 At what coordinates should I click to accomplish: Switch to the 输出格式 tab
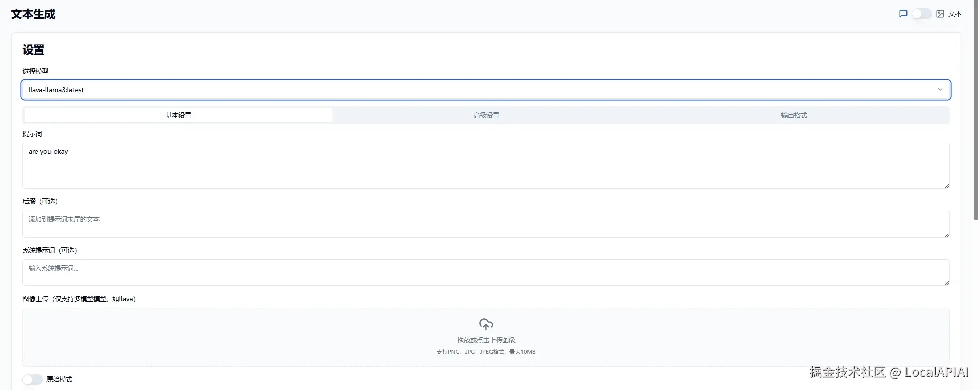coord(794,115)
